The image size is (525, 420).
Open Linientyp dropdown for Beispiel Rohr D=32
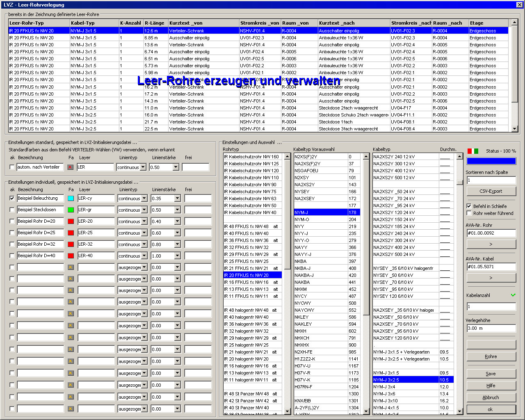coord(144,244)
